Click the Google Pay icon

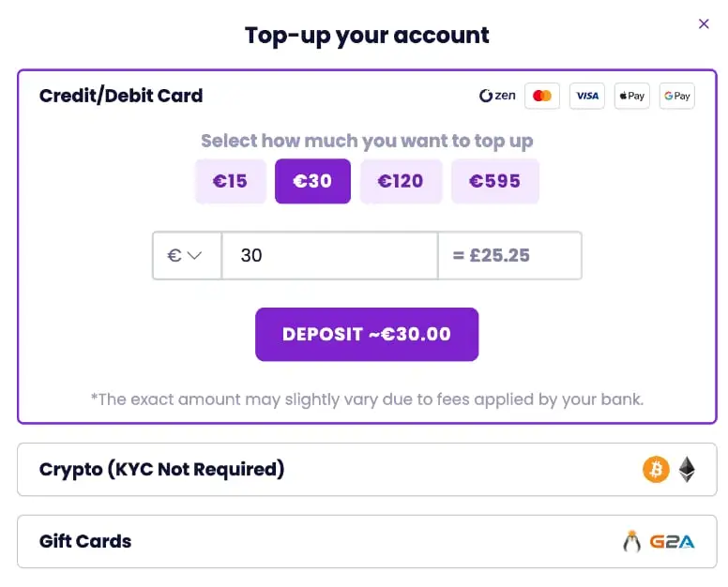[x=677, y=96]
